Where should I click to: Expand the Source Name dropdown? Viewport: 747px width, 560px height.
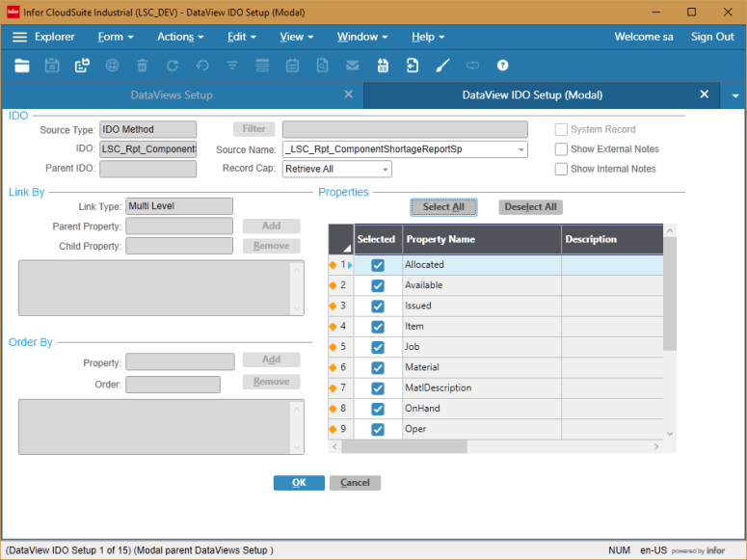(x=520, y=149)
